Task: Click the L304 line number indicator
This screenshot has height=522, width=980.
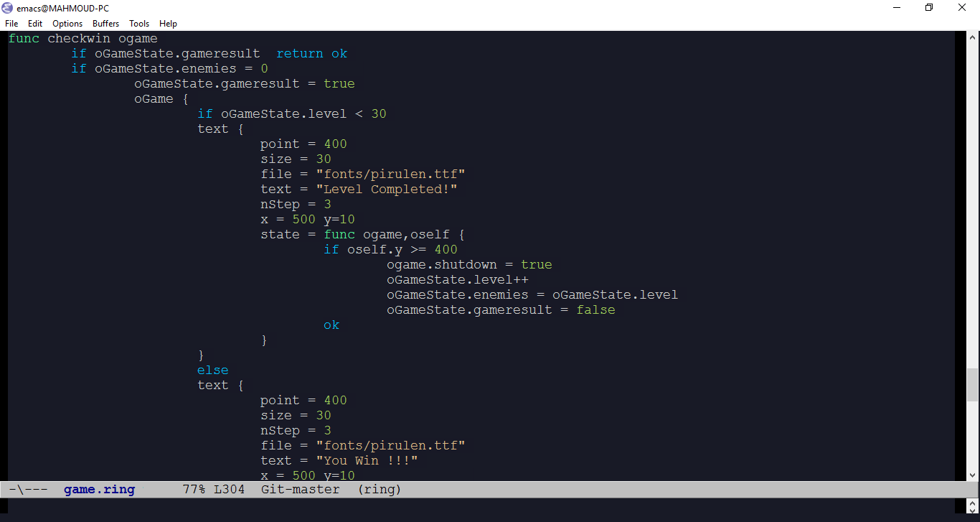Action: [x=231, y=489]
